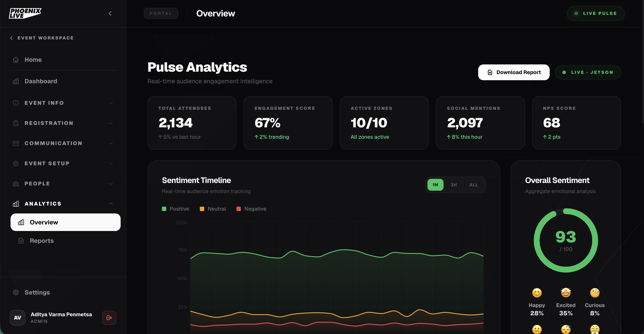Toggle the Positive series legend
The width and height of the screenshot is (644, 334).
pos(175,209)
